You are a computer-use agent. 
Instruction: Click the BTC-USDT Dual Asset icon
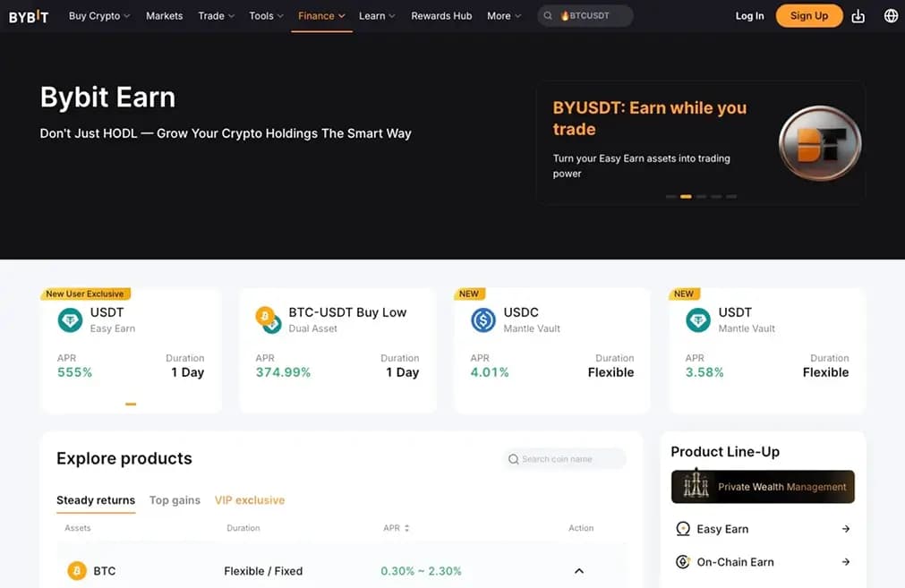pos(268,320)
